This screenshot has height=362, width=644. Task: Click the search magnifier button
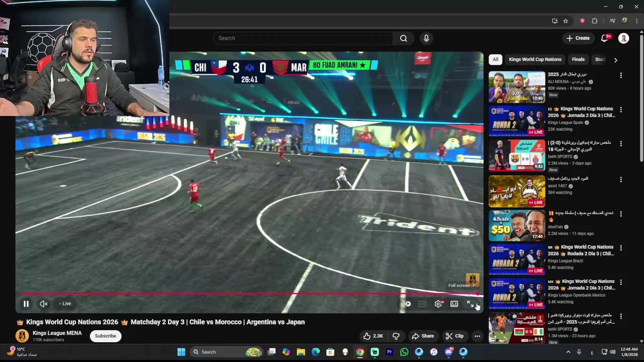[x=404, y=38]
